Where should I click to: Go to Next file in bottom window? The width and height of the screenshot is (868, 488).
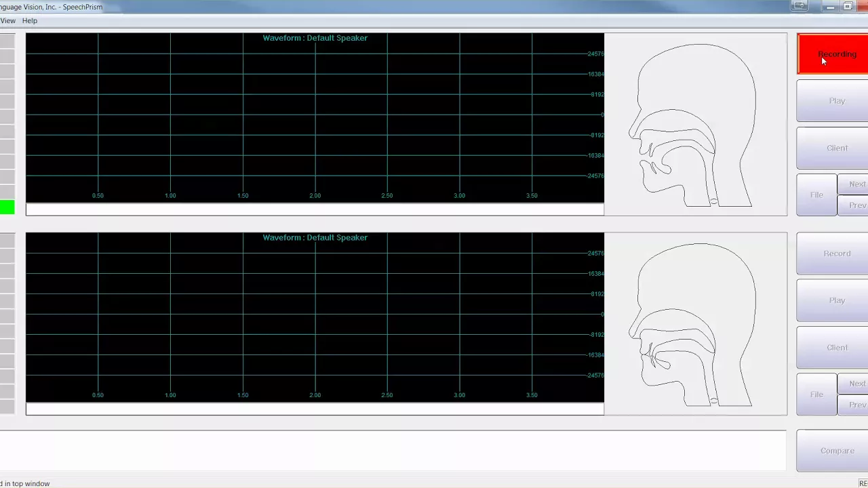853,384
